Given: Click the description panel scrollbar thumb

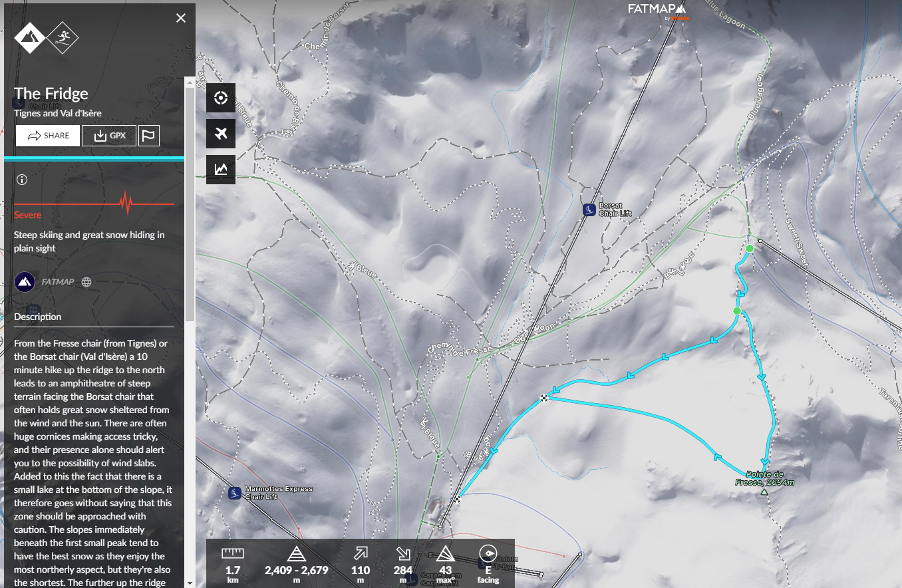Looking at the screenshot, I should pyautogui.click(x=190, y=203).
